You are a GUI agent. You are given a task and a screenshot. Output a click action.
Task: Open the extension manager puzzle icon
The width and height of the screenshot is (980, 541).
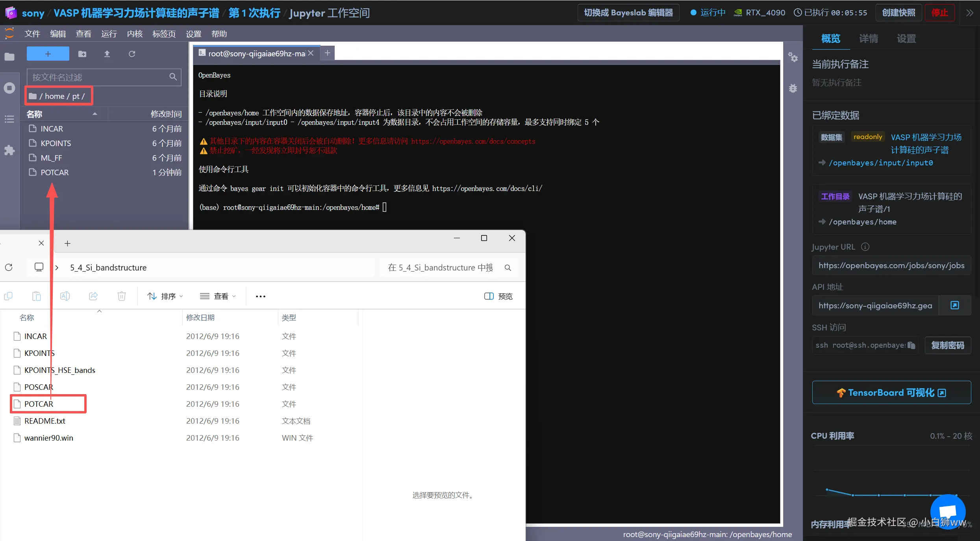[x=9, y=150]
